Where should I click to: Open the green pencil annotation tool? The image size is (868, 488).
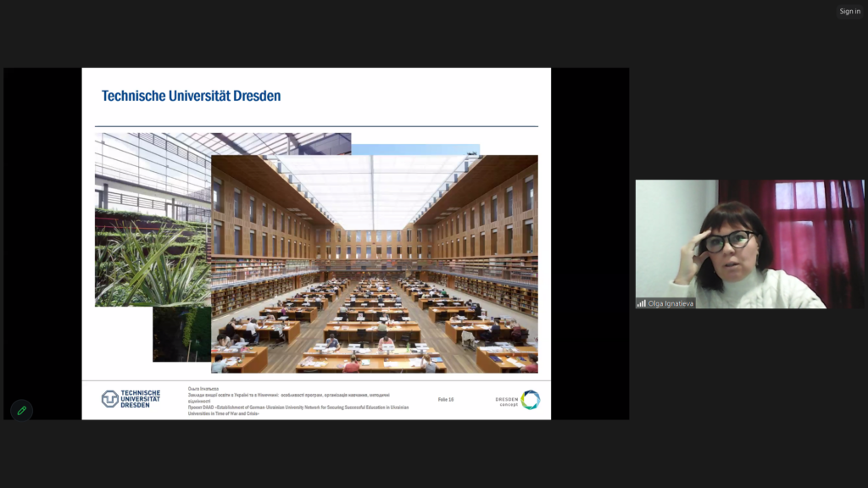pyautogui.click(x=21, y=410)
